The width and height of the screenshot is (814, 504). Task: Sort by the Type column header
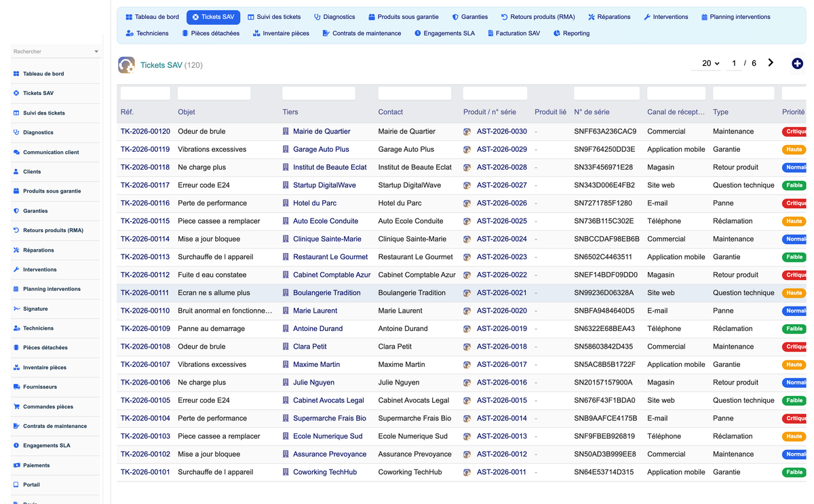click(720, 112)
